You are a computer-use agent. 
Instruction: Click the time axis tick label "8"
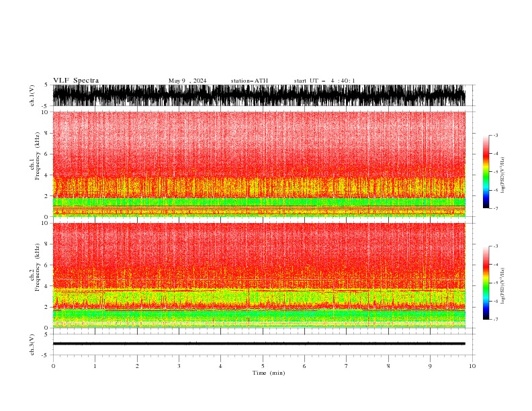(388, 366)
